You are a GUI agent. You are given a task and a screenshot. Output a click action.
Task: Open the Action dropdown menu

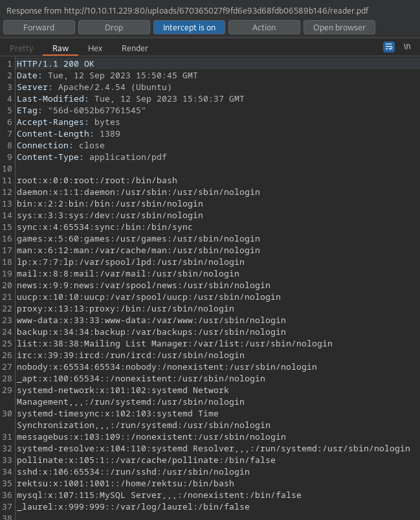point(264,27)
